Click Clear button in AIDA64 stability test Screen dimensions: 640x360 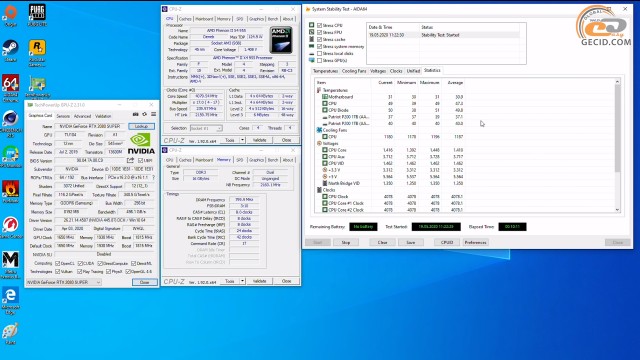pos(382,242)
